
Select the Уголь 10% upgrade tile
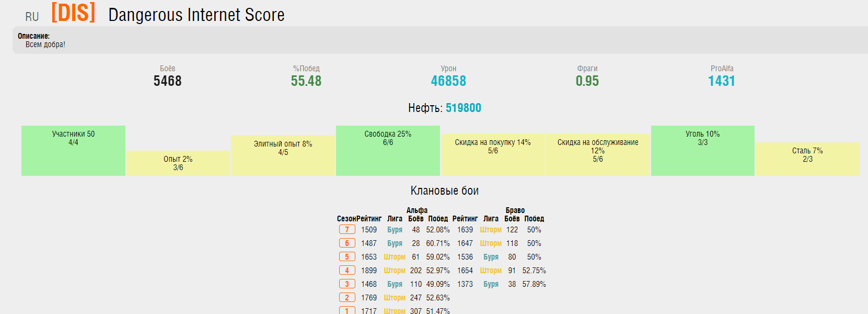(x=702, y=150)
